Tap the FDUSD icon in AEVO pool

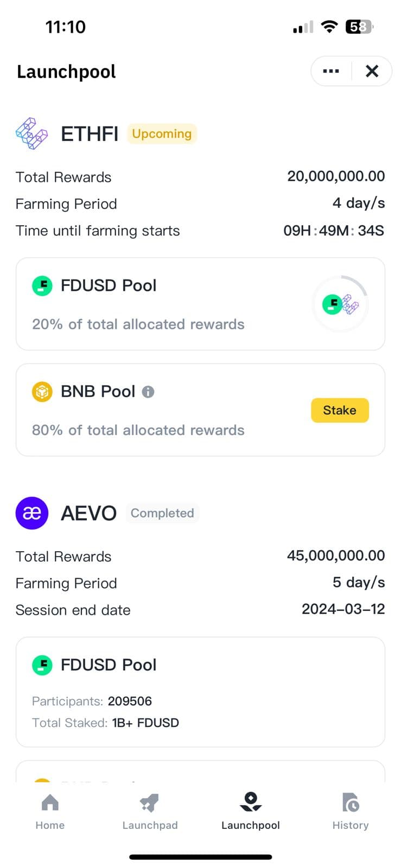[42, 665]
